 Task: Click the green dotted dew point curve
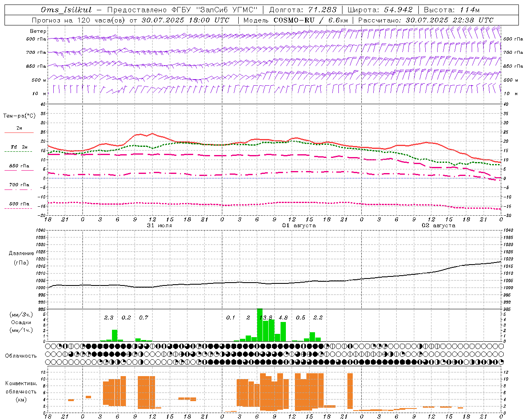coord(275,142)
